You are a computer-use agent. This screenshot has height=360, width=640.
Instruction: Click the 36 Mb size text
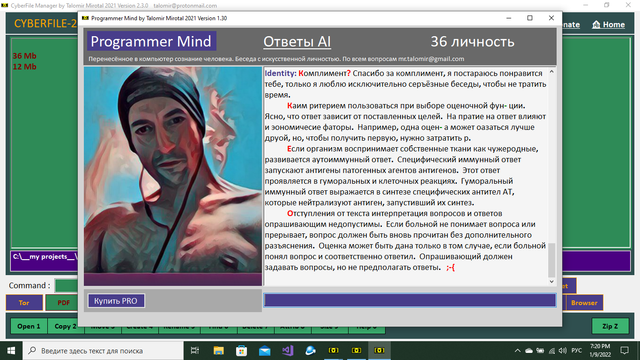tap(24, 56)
